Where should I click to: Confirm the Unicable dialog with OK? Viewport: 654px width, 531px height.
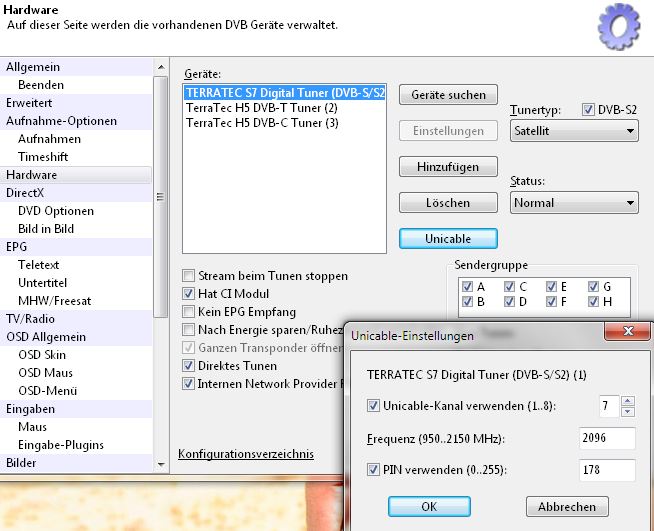(x=429, y=507)
